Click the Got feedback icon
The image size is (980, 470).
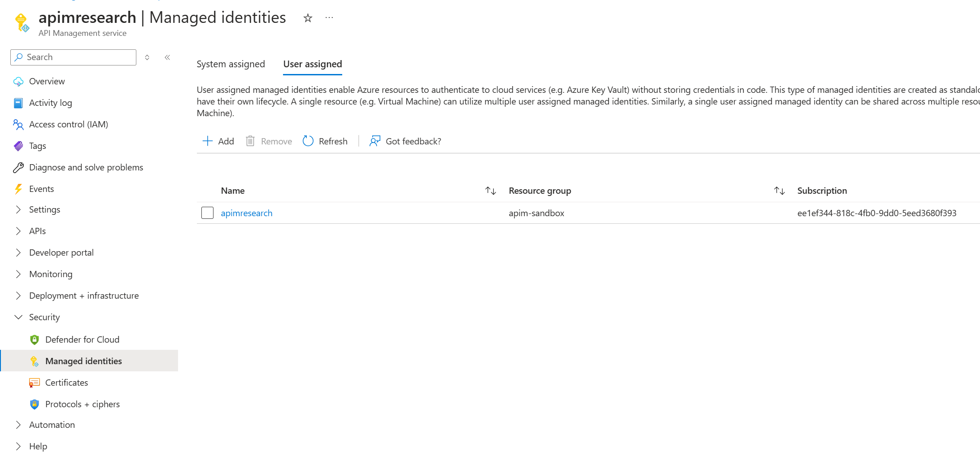tap(375, 141)
